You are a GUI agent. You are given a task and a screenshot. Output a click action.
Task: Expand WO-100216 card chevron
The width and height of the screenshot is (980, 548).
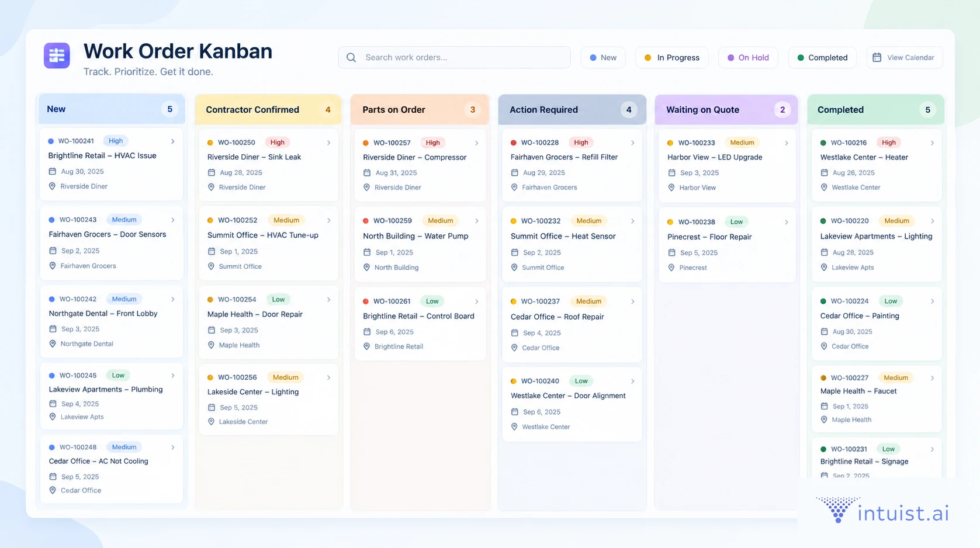point(933,143)
